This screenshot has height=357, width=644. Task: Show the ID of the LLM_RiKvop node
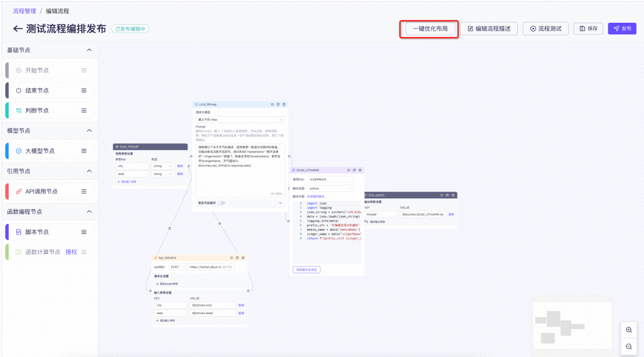coord(272,104)
